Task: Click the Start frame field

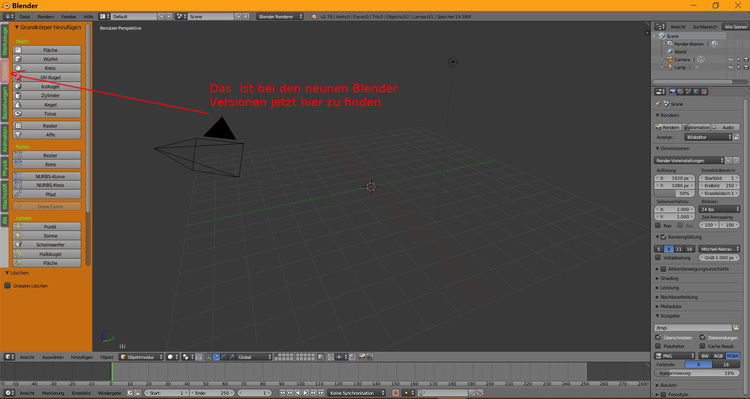Action: 166,393
